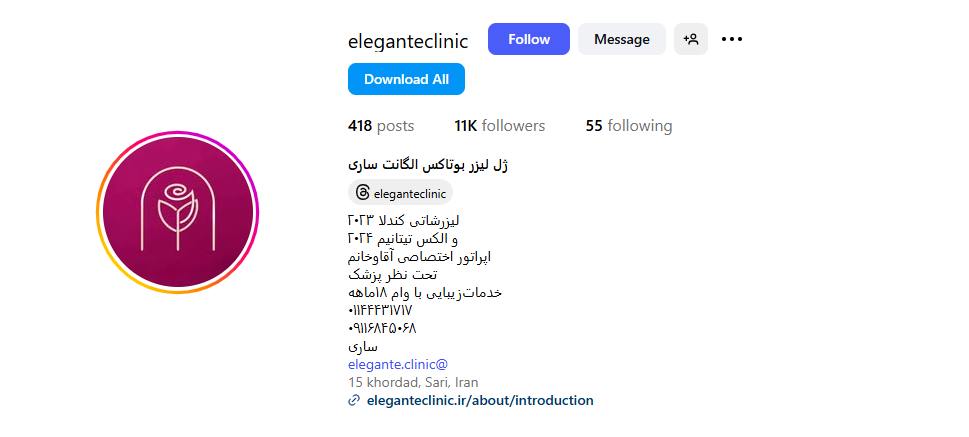Click the Download All button

(x=406, y=79)
